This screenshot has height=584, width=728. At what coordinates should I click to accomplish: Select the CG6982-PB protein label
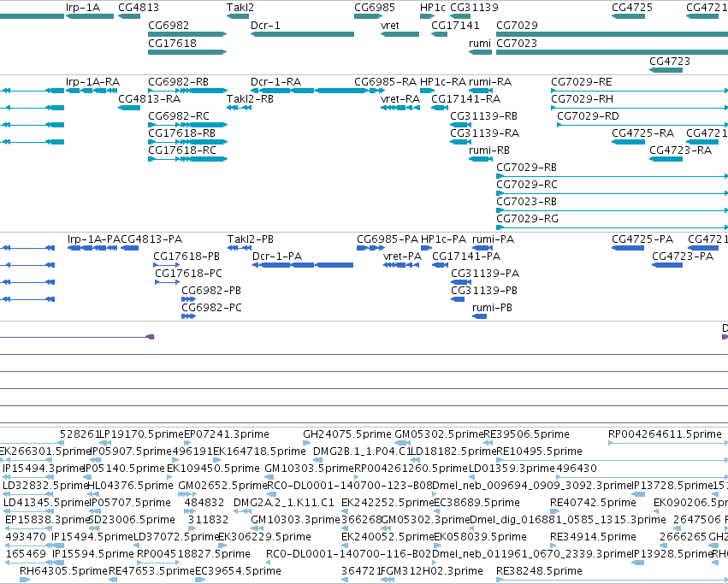tap(211, 291)
